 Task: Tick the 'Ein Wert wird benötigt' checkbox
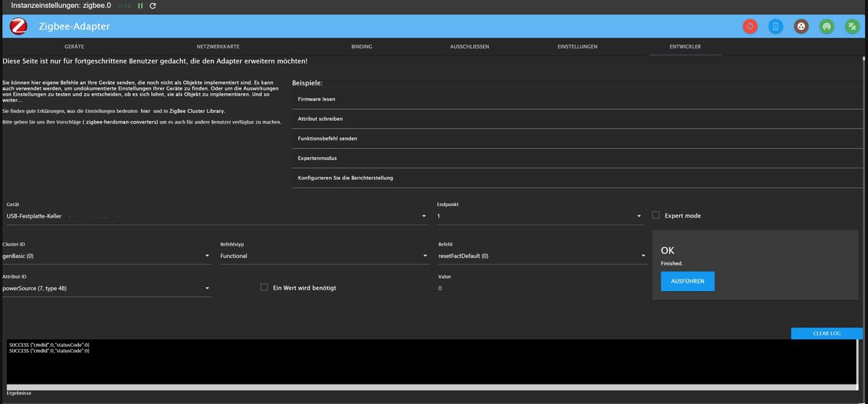click(x=265, y=288)
